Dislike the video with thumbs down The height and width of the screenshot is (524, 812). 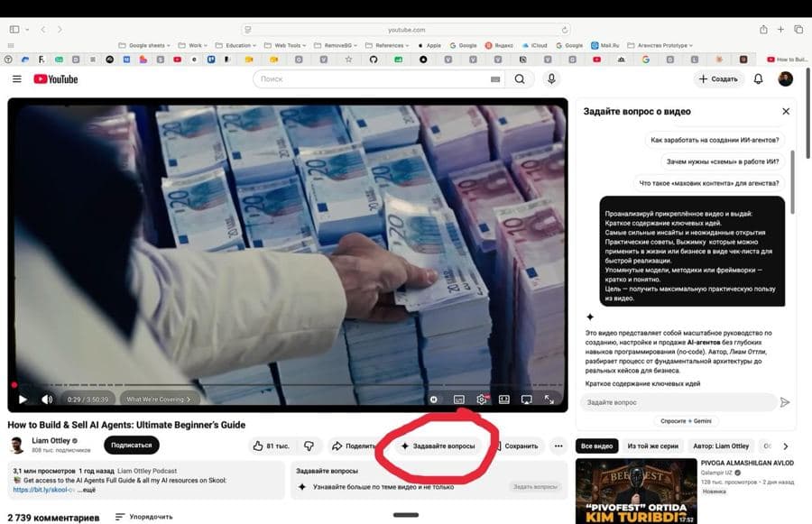pos(309,446)
